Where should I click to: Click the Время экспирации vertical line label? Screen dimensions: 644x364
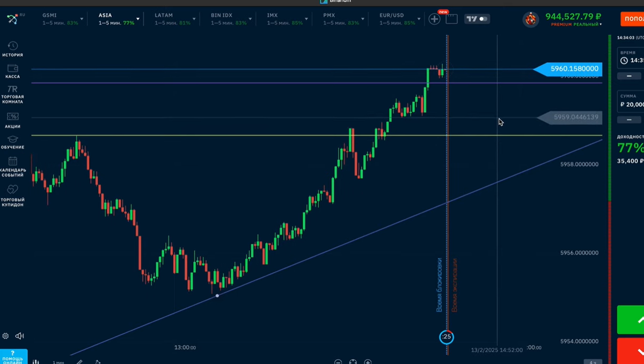pyautogui.click(x=455, y=285)
